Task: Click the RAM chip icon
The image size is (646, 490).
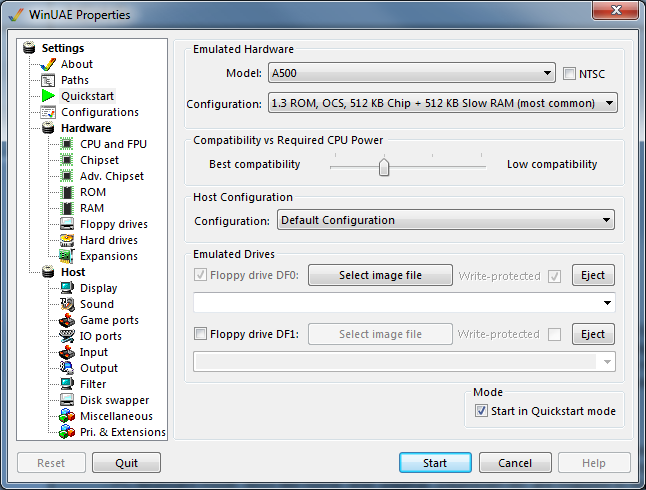Action: (67, 208)
